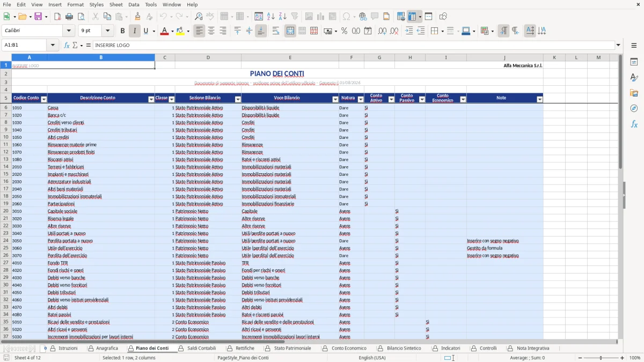
Task: Click Format as Date icon
Action: (x=368, y=31)
